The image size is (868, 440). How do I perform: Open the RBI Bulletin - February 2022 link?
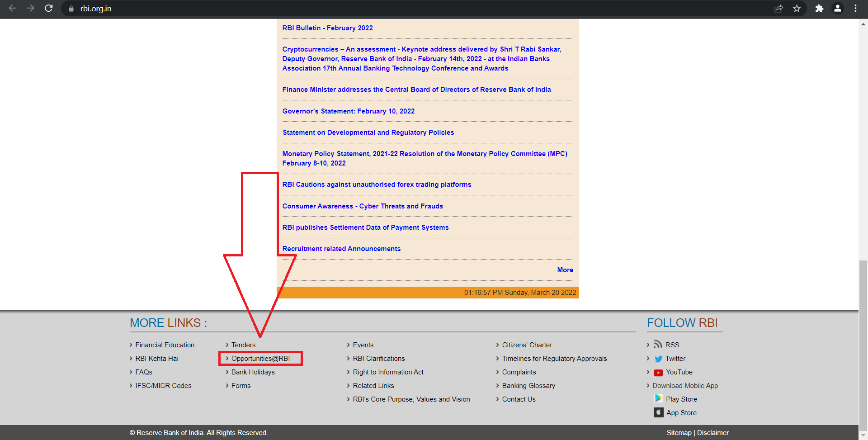[x=327, y=28]
